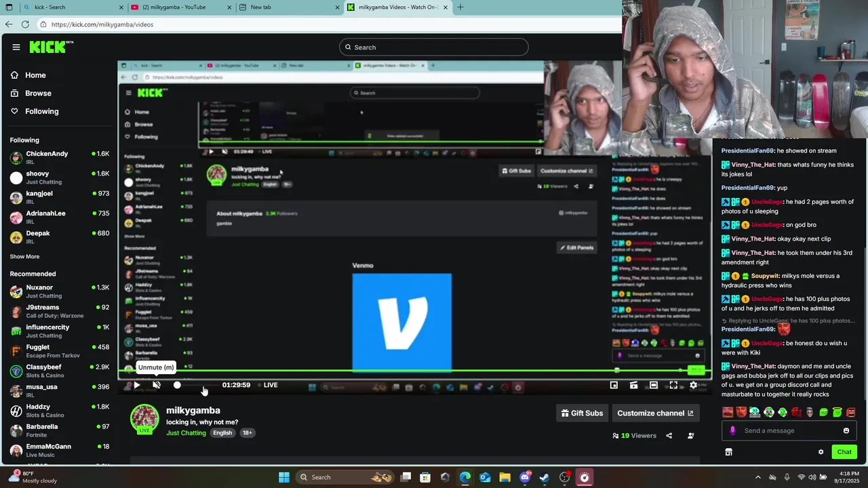Share the milkygamba stream

point(669,436)
